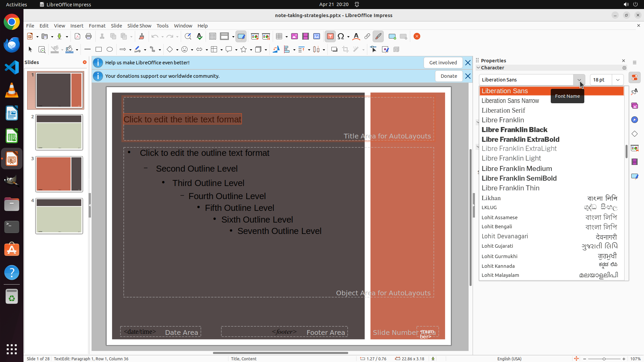Click the Export as PDF icon
The image size is (644, 362).
[77, 37]
